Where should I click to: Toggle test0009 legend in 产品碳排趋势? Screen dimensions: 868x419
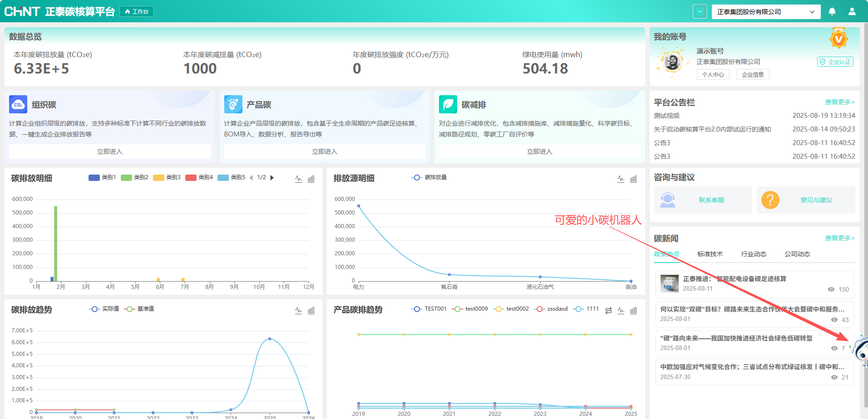coord(470,309)
